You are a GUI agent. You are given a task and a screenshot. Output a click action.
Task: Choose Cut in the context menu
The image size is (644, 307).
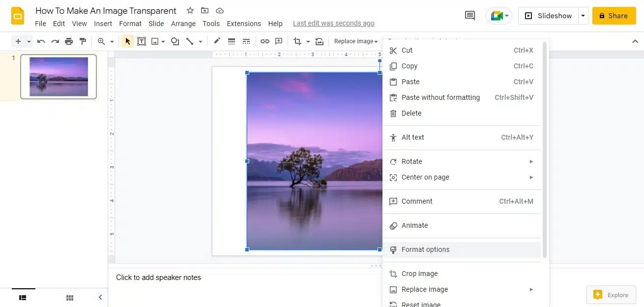[x=462, y=50]
